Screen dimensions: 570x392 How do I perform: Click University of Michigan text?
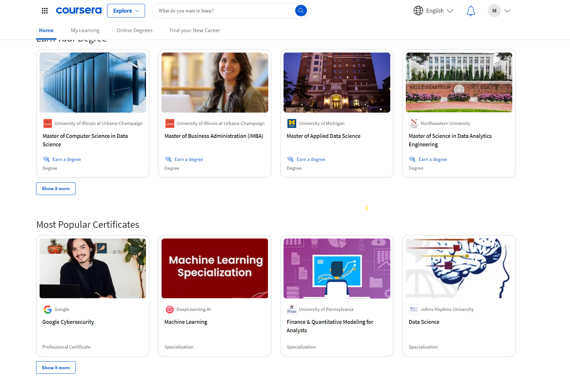[x=321, y=123]
